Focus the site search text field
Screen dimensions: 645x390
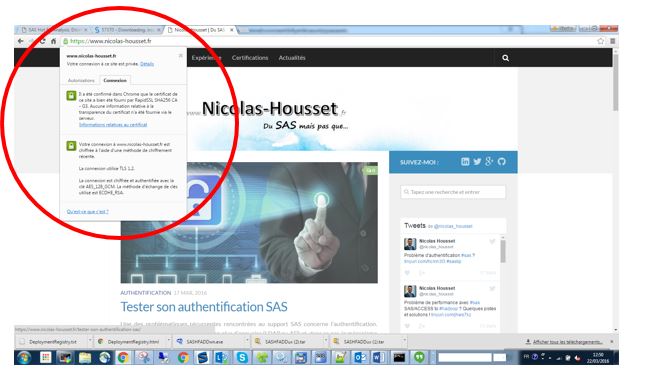453,192
